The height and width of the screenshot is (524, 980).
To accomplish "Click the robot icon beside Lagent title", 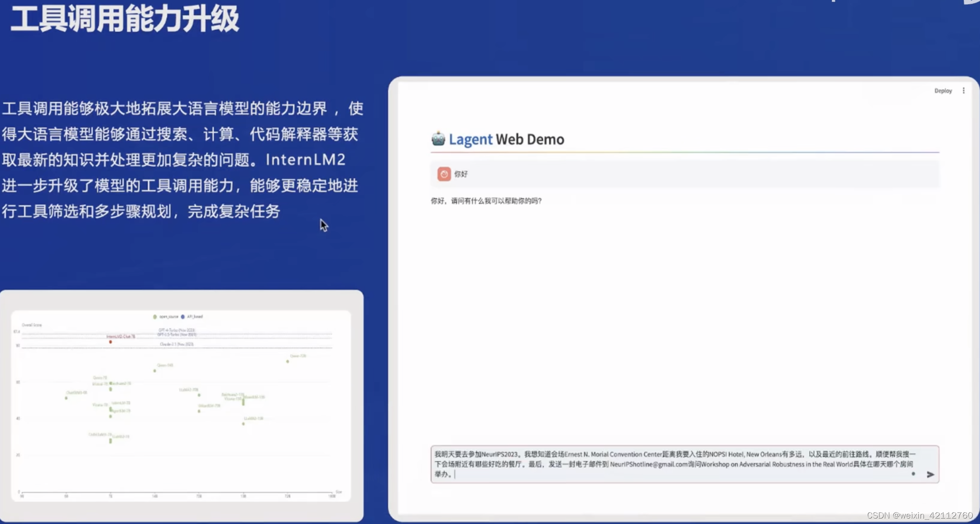I will [438, 139].
